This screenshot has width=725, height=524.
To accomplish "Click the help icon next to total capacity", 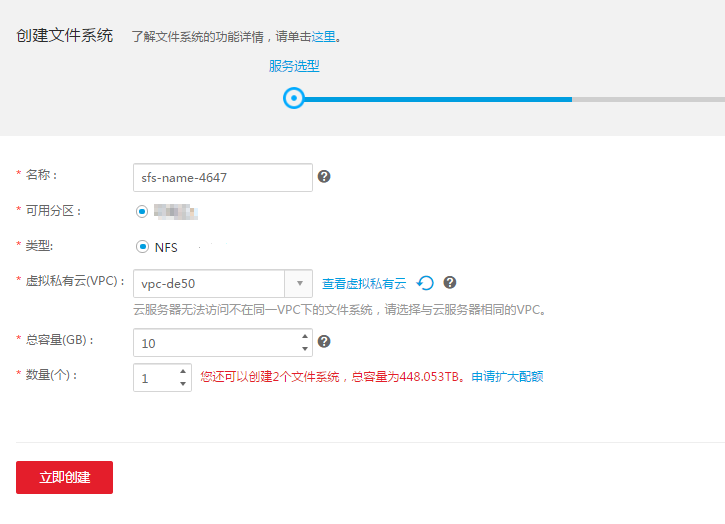I will [x=324, y=341].
